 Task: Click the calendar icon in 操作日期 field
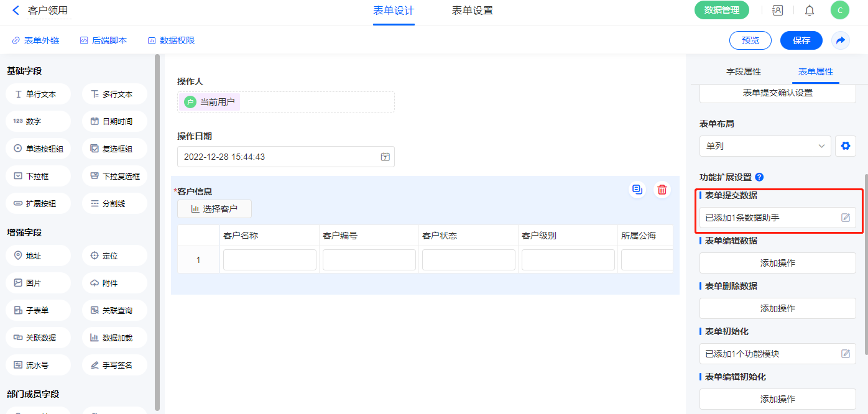point(385,157)
